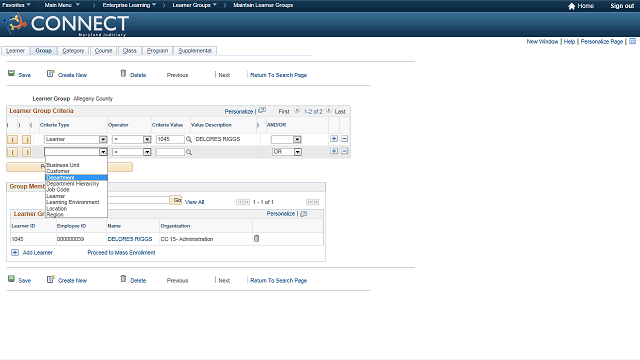Viewport: 640px width, 360px height.
Task: Delete DELORES RIGGS from group members
Action: tap(256, 239)
